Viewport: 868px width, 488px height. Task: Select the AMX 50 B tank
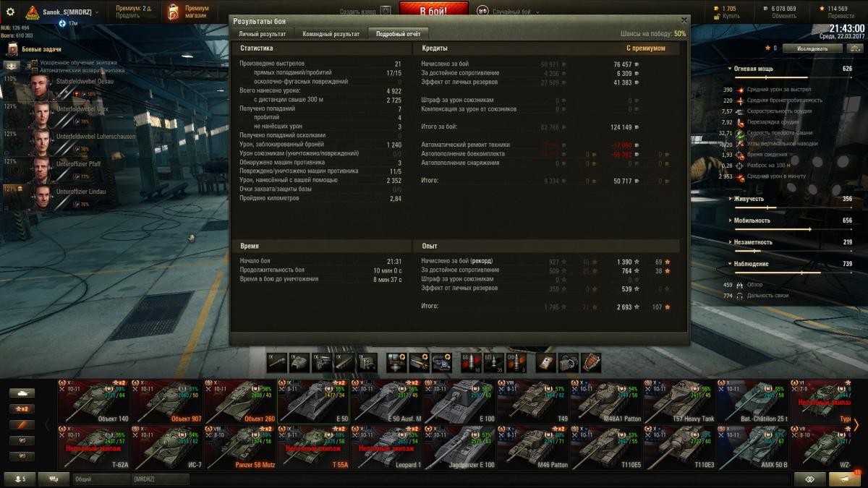click(752, 448)
